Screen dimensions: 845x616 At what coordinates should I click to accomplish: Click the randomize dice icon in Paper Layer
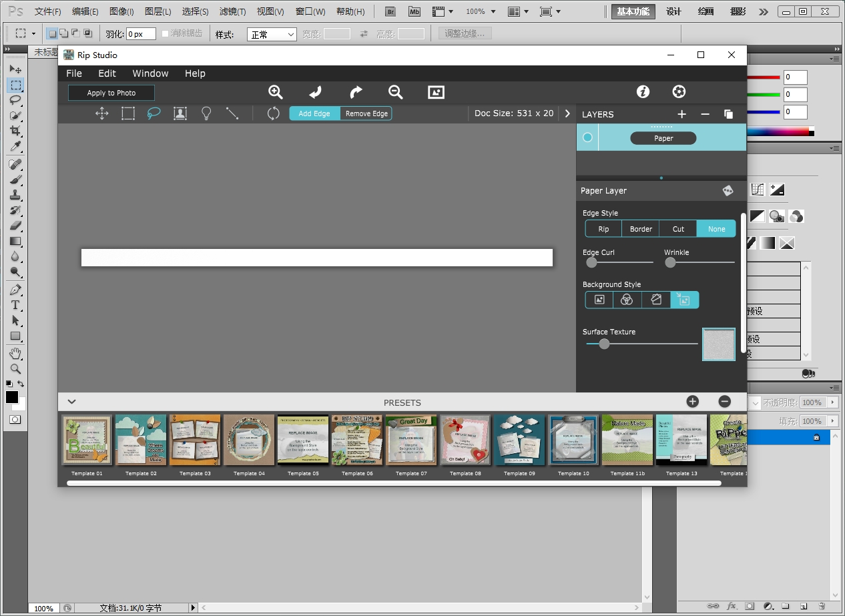(728, 191)
